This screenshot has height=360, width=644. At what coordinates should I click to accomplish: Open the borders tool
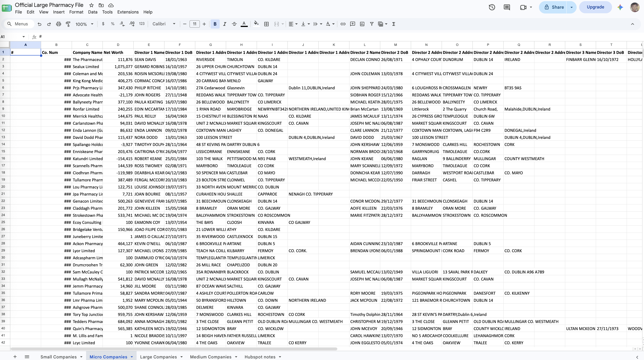click(x=267, y=24)
